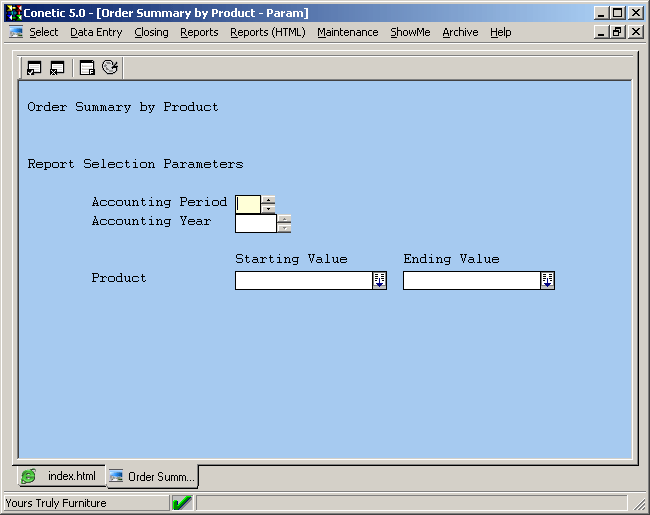Image resolution: width=650 pixels, height=515 pixels.
Task: Decrease Accounting Period with down arrow
Action: pyautogui.click(x=268, y=208)
